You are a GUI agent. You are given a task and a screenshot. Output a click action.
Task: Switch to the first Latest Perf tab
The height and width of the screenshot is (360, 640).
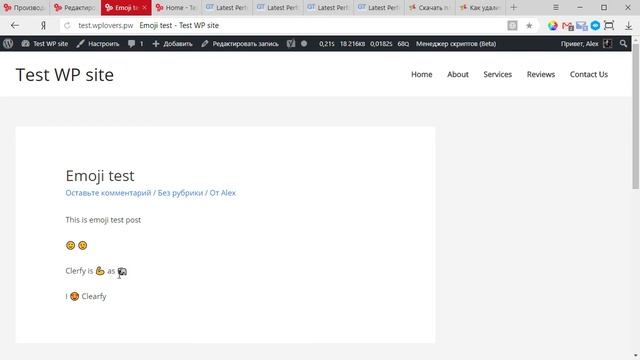(x=227, y=8)
